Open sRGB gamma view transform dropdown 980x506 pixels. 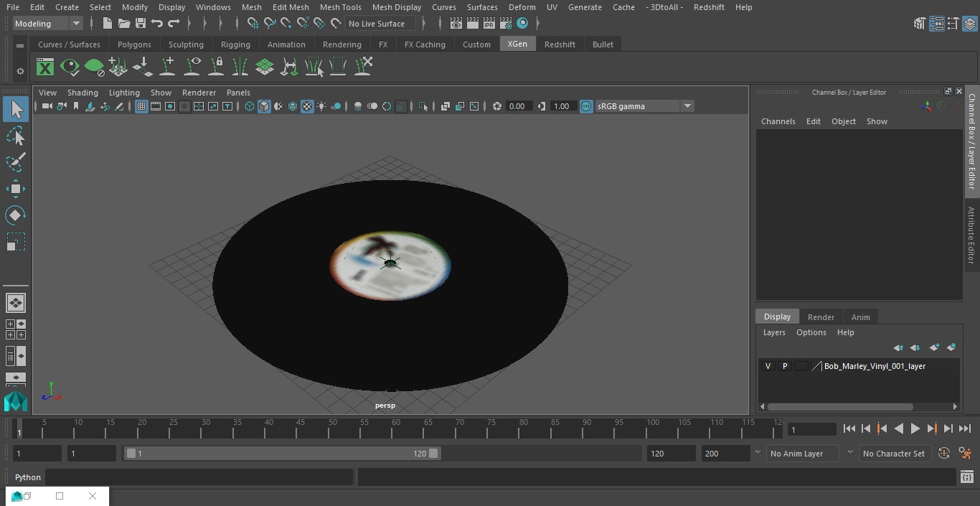point(644,106)
